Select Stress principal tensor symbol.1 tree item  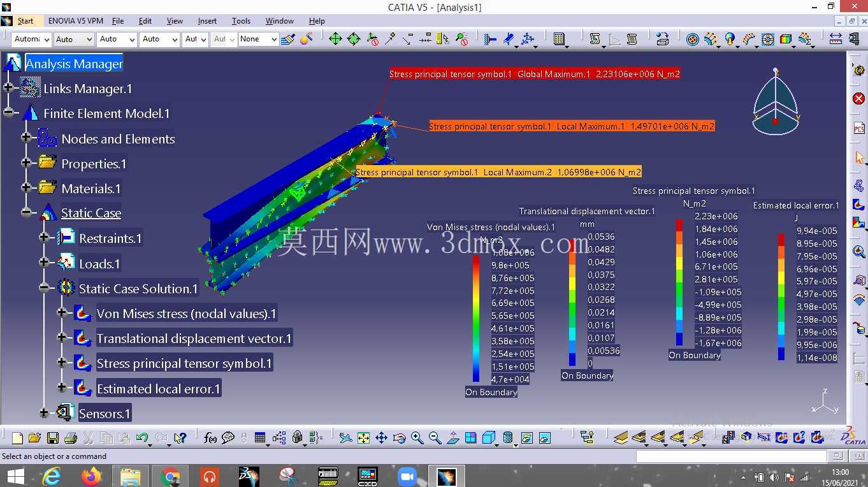click(184, 363)
